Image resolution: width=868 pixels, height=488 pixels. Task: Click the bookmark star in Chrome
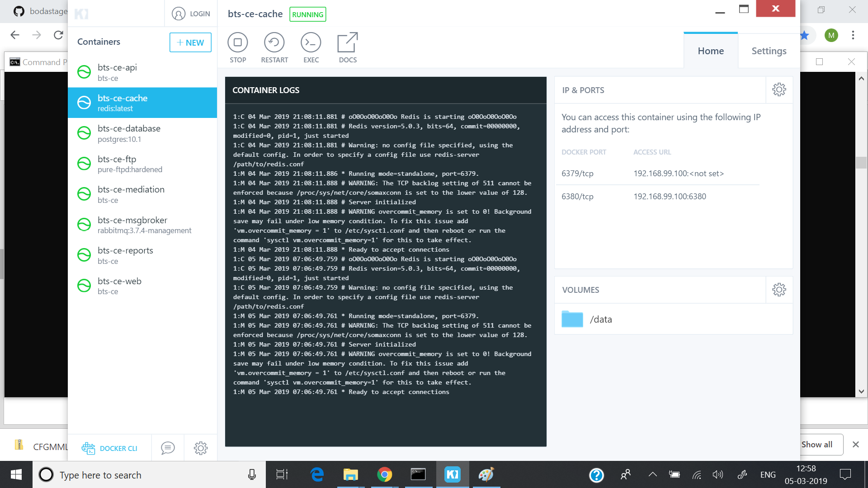click(x=805, y=35)
